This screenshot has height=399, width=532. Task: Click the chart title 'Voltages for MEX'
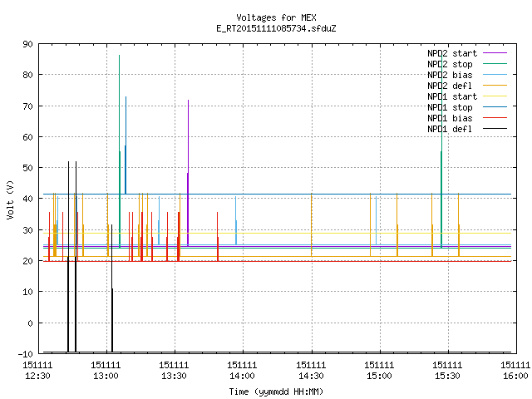(x=276, y=17)
